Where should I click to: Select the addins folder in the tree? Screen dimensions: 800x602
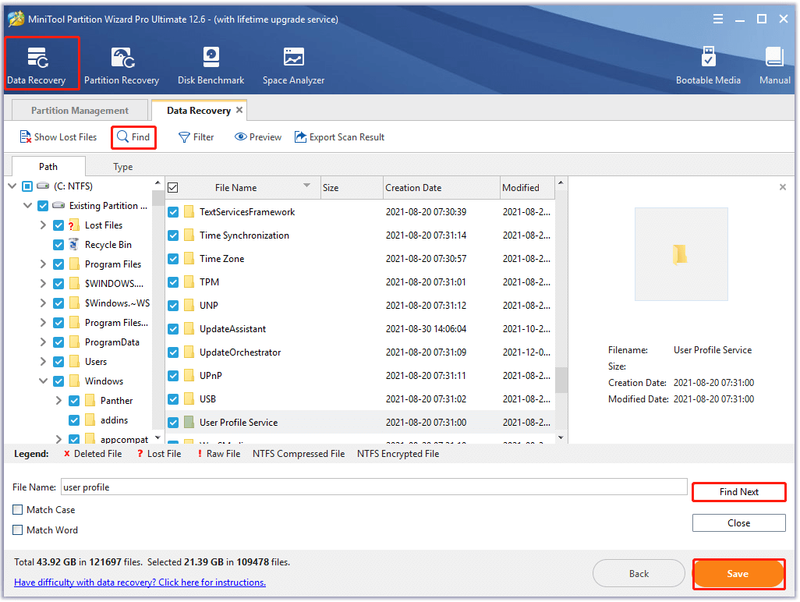[x=114, y=420]
